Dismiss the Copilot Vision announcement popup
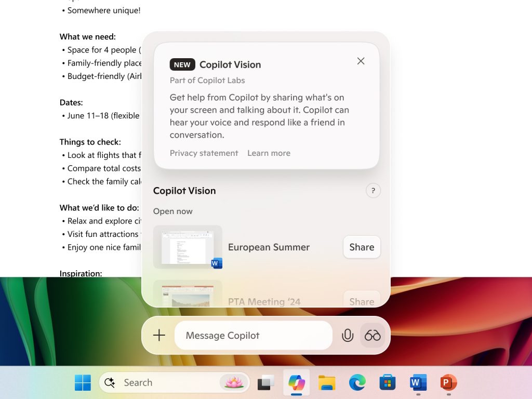 click(x=361, y=61)
